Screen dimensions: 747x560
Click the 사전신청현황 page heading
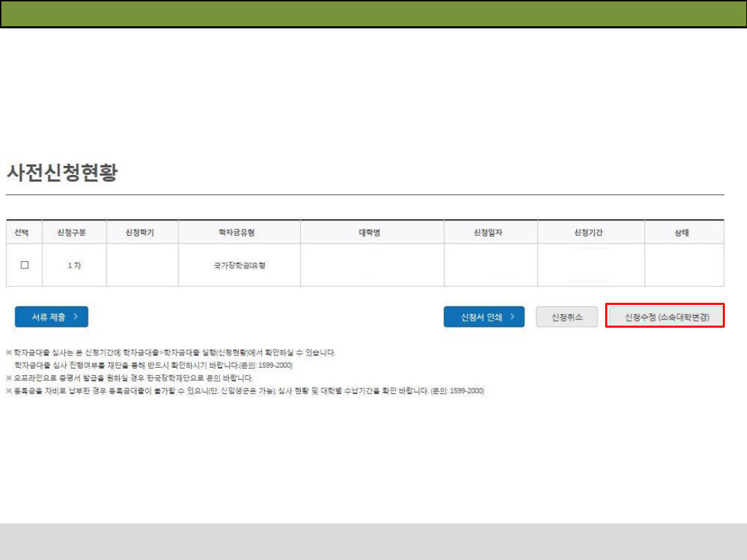coord(62,173)
